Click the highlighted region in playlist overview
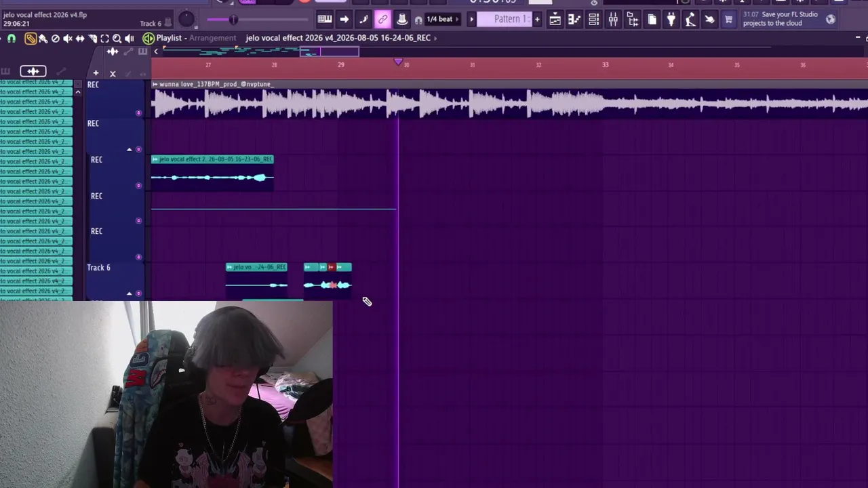This screenshot has height=488, width=868. (x=329, y=52)
